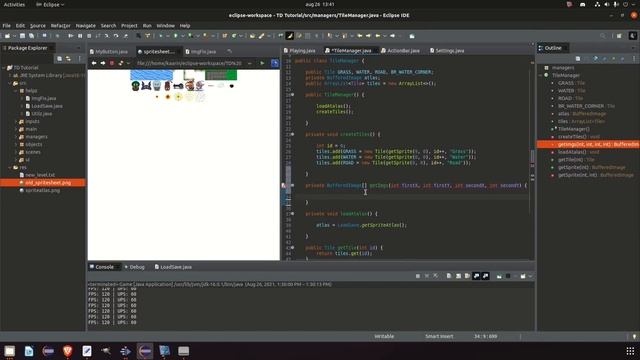640x360 pixels.
Task: Expand the JRE System Library node
Action: click(x=10, y=76)
